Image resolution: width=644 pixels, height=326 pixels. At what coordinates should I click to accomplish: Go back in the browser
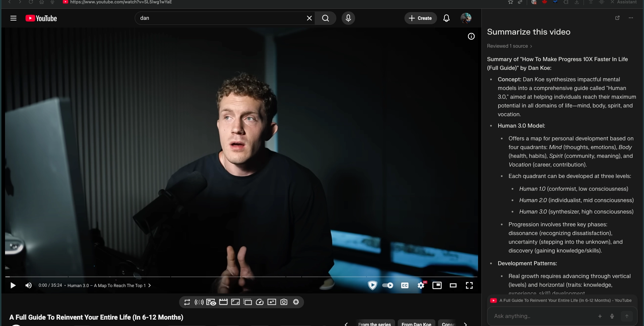[x=10, y=2]
